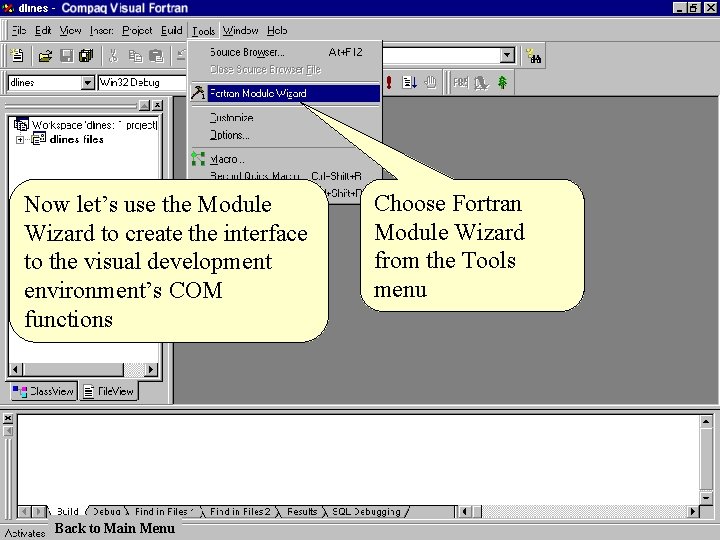Viewport: 720px width, 540px height.
Task: Open the Project menu
Action: pyautogui.click(x=137, y=30)
